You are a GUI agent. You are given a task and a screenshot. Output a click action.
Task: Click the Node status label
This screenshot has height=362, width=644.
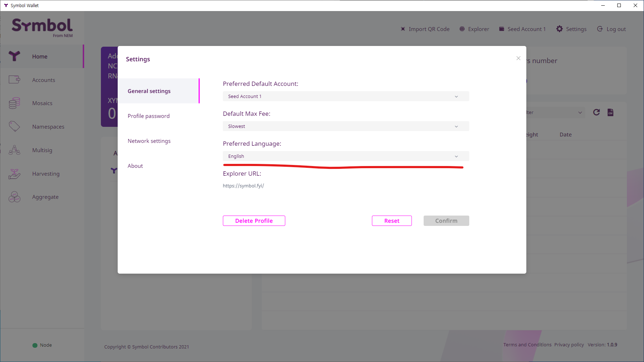point(46,345)
